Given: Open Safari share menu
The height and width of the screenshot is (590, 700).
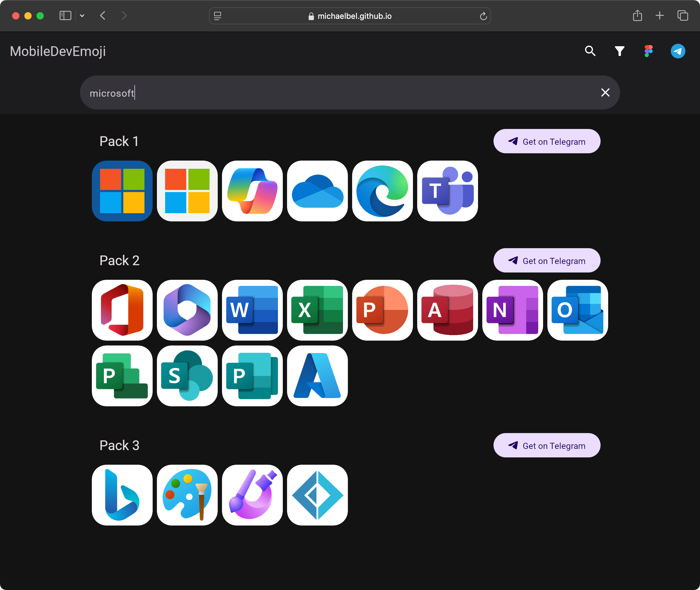Looking at the screenshot, I should click(637, 16).
